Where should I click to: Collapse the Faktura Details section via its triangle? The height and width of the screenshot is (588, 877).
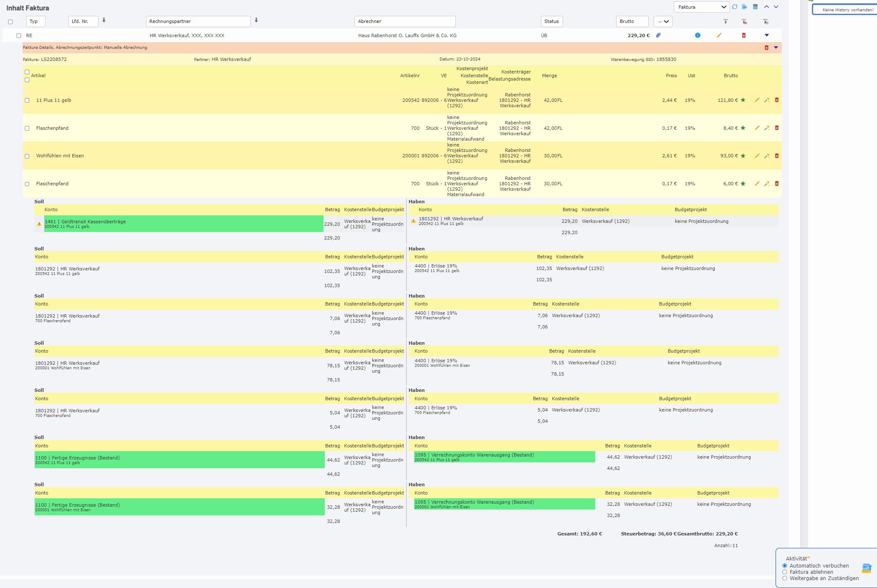776,48
